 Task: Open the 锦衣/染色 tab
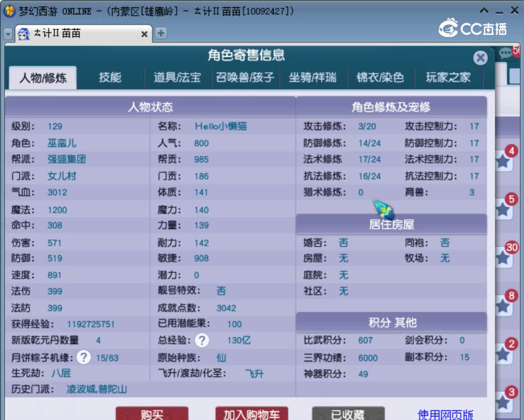coord(381,77)
